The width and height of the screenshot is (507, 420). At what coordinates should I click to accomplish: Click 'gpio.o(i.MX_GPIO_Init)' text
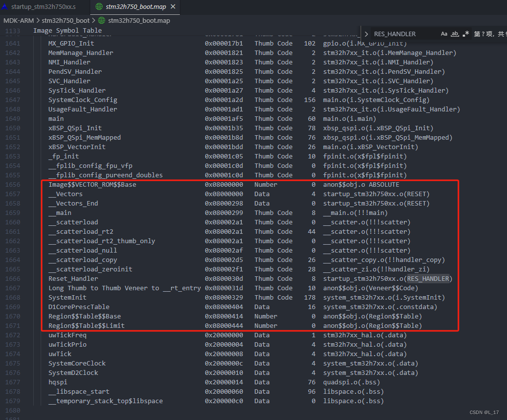pyautogui.click(x=365, y=43)
